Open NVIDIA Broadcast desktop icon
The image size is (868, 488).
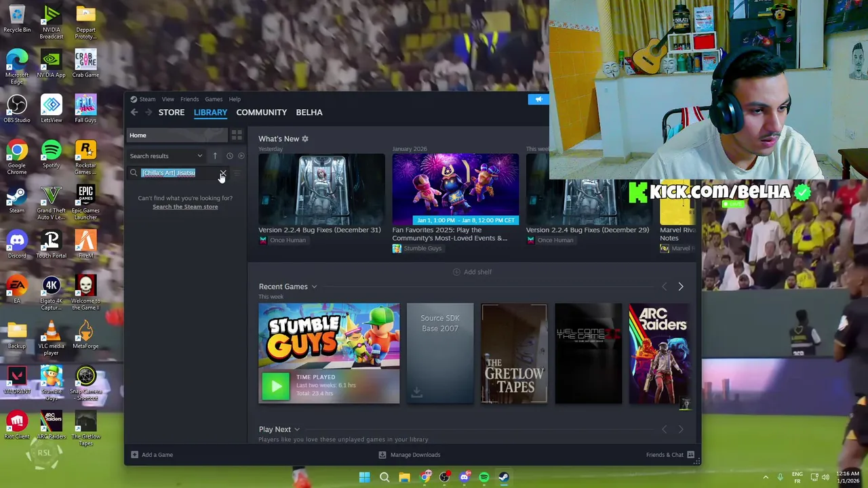click(52, 22)
